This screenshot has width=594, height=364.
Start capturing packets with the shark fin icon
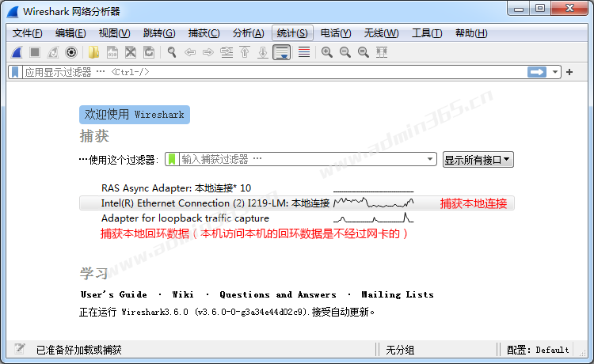pos(17,52)
